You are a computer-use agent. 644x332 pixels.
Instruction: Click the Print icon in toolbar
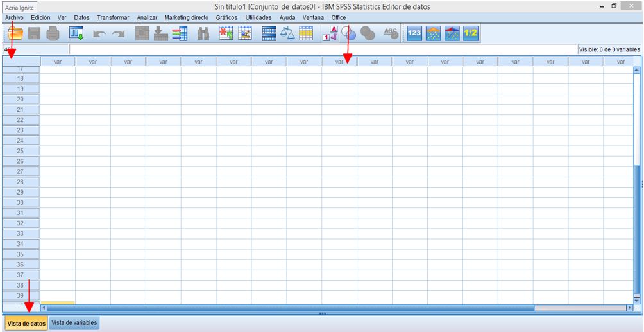pyautogui.click(x=53, y=34)
